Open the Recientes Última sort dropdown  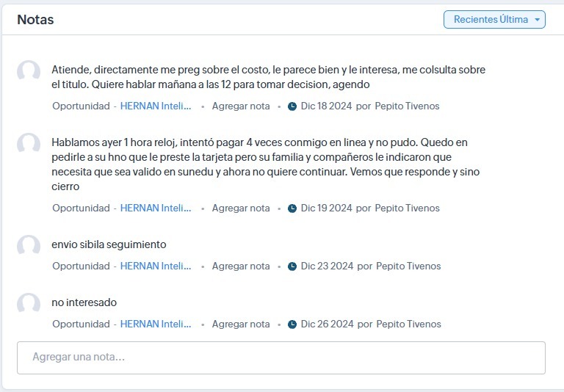click(493, 20)
